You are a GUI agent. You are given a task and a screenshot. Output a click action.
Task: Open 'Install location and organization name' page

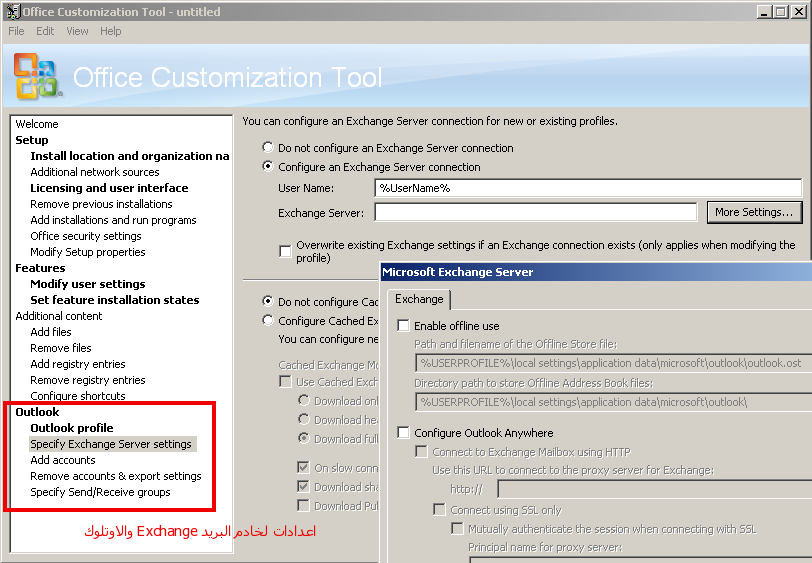pos(129,156)
